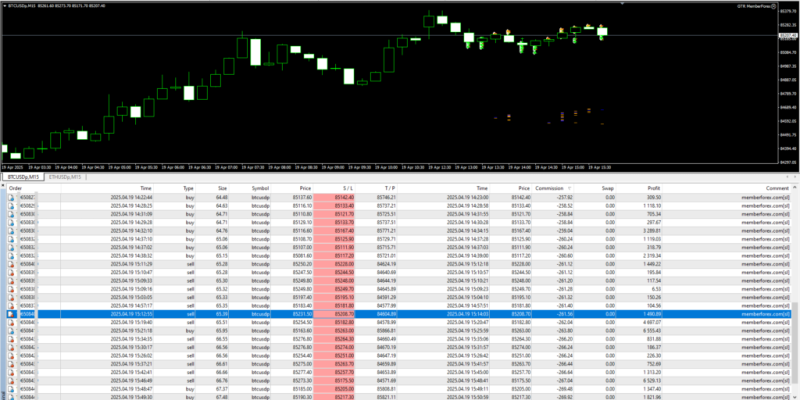This screenshot has width=800, height=400.
Task: Click the Symbol column header
Action: coord(260,187)
